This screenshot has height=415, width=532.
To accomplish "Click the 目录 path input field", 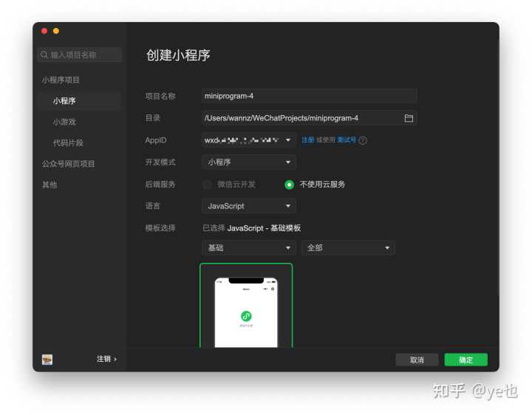I will tap(310, 118).
